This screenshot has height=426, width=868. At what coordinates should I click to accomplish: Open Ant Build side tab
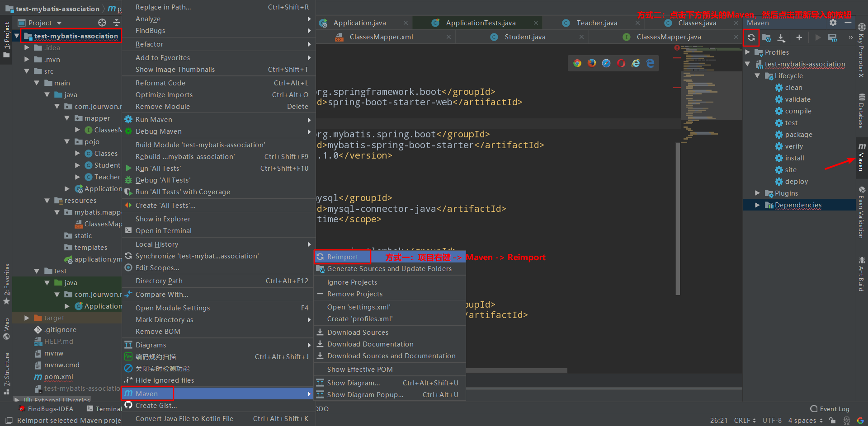click(x=862, y=274)
